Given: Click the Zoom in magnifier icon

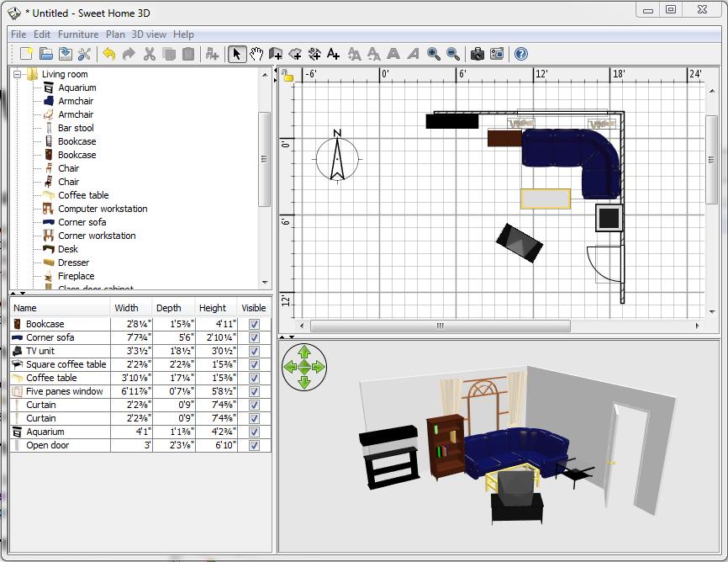Looking at the screenshot, I should pos(434,54).
